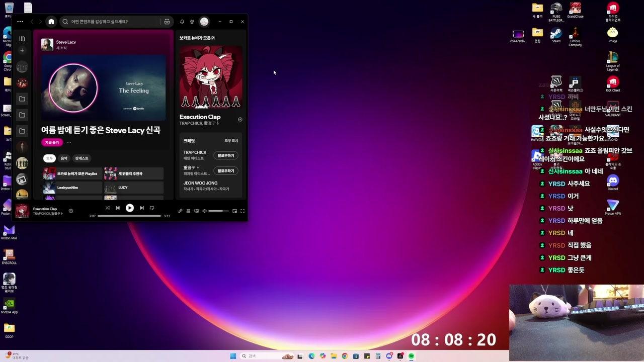Click the plus create playlist button
This screenshot has height=362, width=644.
[x=22, y=50]
